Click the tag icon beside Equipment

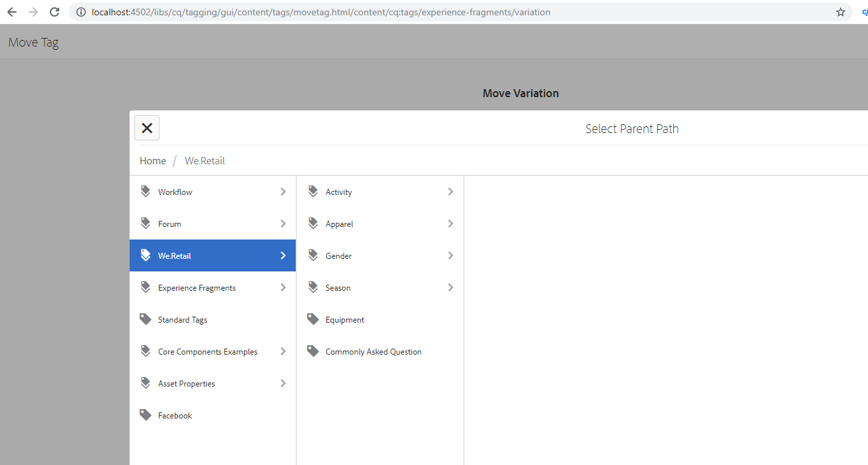click(x=313, y=319)
